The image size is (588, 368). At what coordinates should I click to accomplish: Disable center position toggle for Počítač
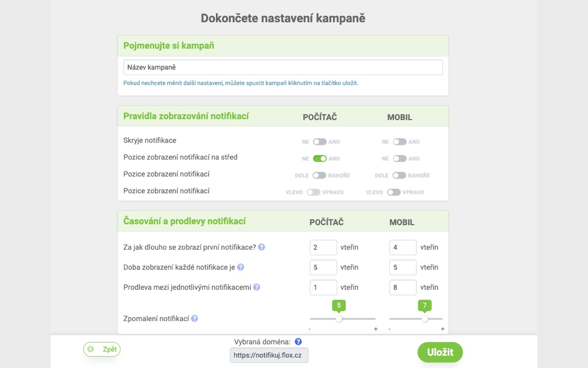click(320, 158)
